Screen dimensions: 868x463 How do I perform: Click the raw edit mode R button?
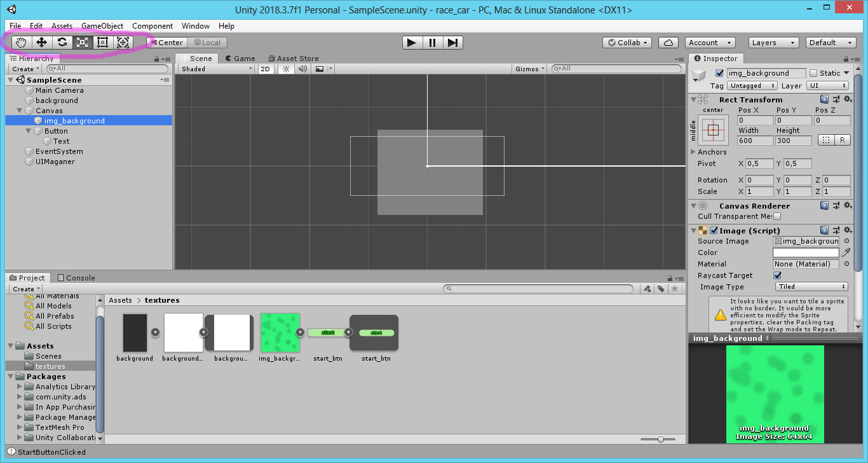(x=843, y=141)
